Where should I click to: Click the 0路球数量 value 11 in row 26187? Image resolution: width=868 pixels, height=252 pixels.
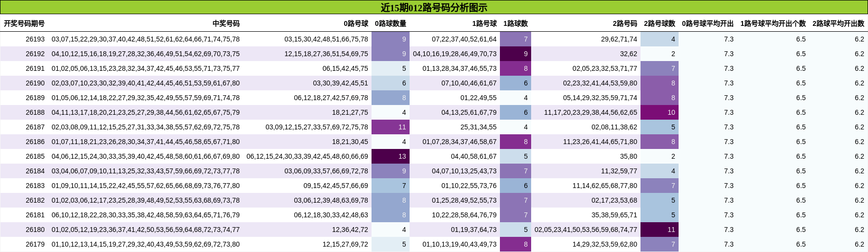[391, 127]
